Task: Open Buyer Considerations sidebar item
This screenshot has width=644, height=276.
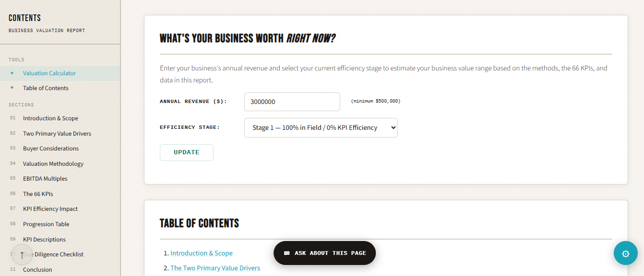Action: (x=50, y=149)
